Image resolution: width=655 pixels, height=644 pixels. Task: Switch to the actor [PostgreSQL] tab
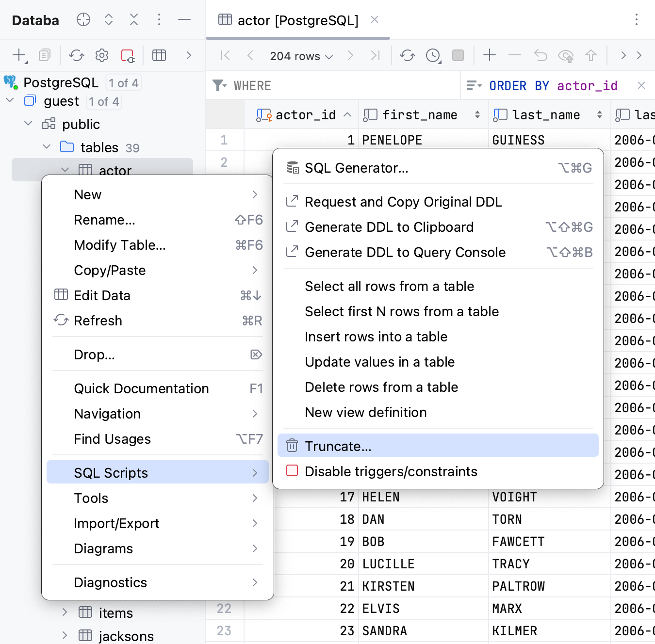[297, 20]
